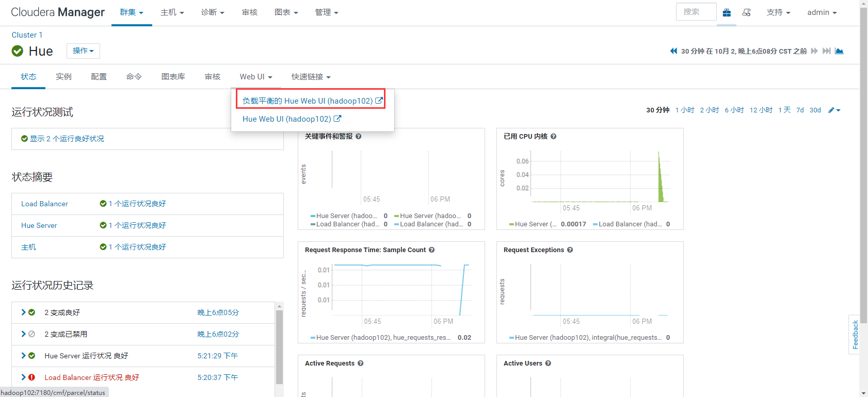Open the 图表 dropdown menu
This screenshot has height=397, width=868.
click(286, 12)
